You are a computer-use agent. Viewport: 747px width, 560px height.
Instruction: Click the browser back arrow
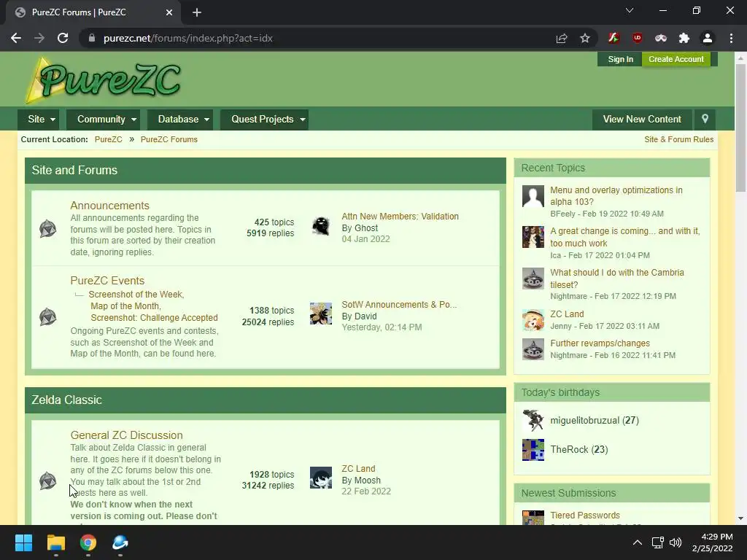point(16,38)
